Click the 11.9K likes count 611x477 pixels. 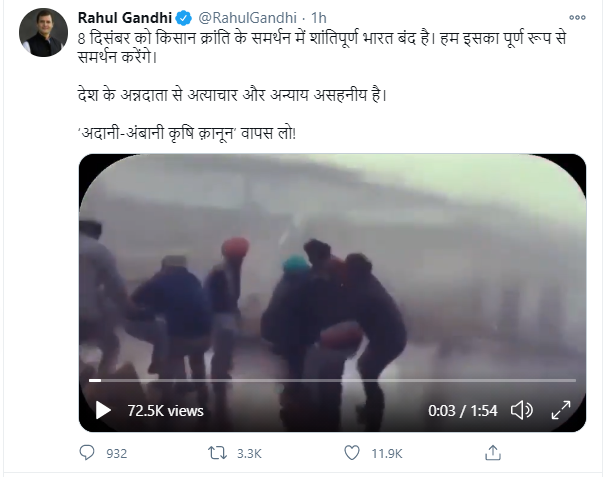click(x=388, y=453)
